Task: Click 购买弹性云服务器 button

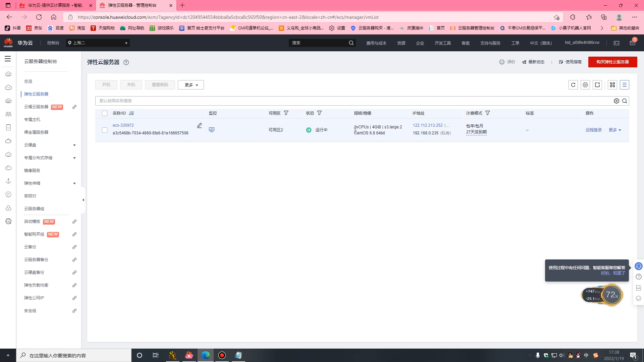Action: (612, 62)
